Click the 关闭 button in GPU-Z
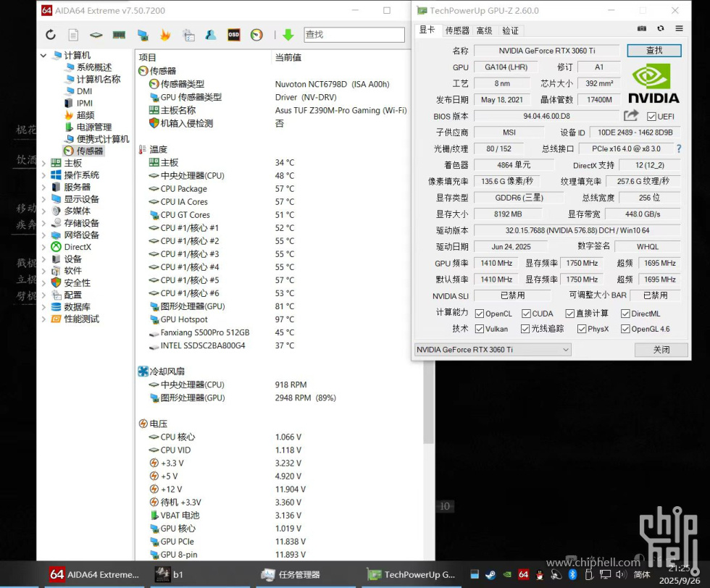This screenshot has width=710, height=588. (661, 350)
